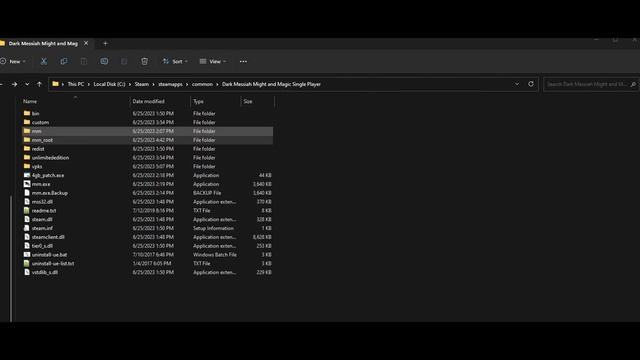640x360 pixels.
Task: Switch to the Dark Messiah Might and Mag tab
Action: point(43,43)
